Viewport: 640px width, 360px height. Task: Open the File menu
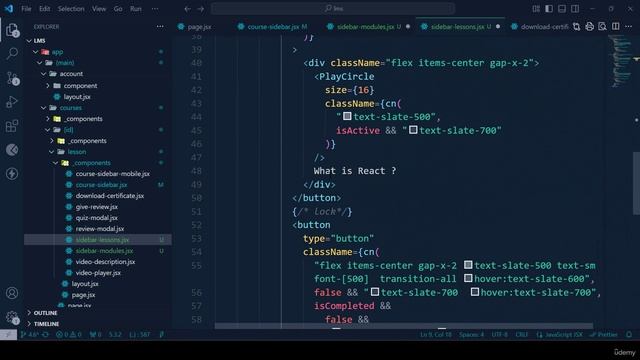[26, 9]
